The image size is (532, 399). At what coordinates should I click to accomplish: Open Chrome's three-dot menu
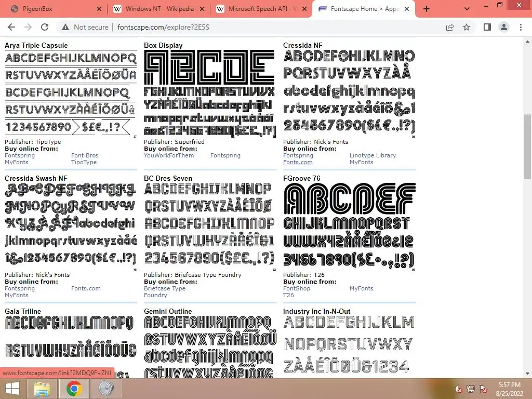521,27
